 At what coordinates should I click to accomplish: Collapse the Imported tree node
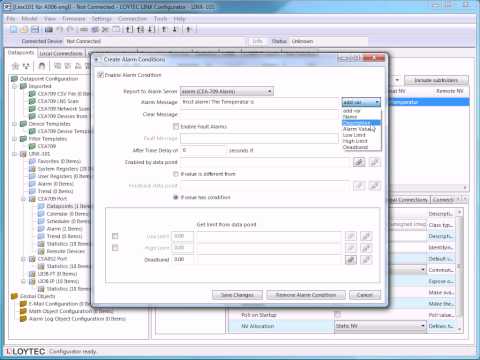[x=14, y=86]
